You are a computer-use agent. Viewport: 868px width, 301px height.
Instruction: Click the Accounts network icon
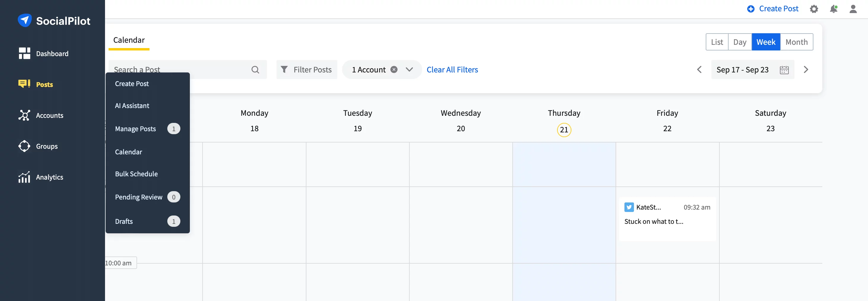pyautogui.click(x=24, y=115)
